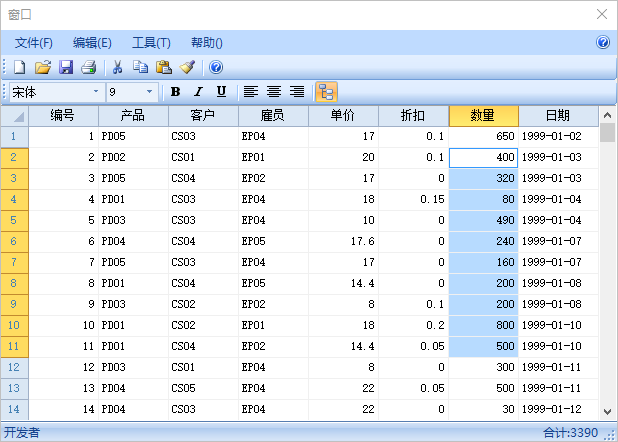Select the 折扣 column header
The image size is (618, 442).
[413, 116]
